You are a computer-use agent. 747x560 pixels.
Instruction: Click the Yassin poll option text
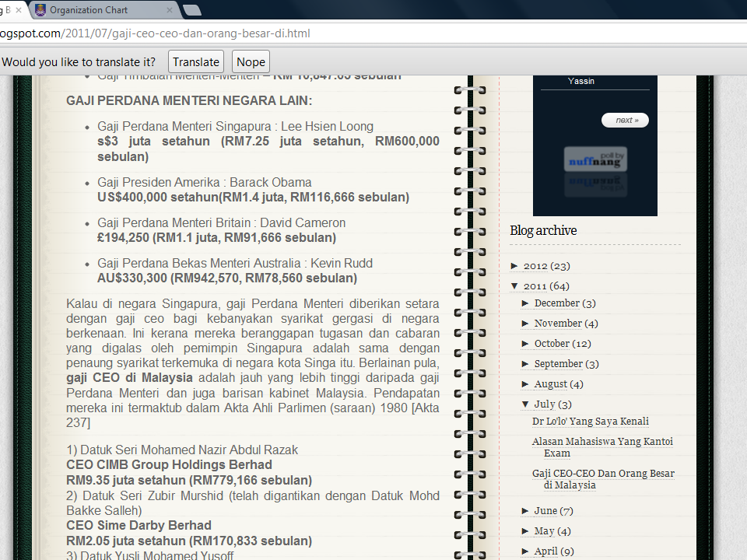tap(580, 81)
